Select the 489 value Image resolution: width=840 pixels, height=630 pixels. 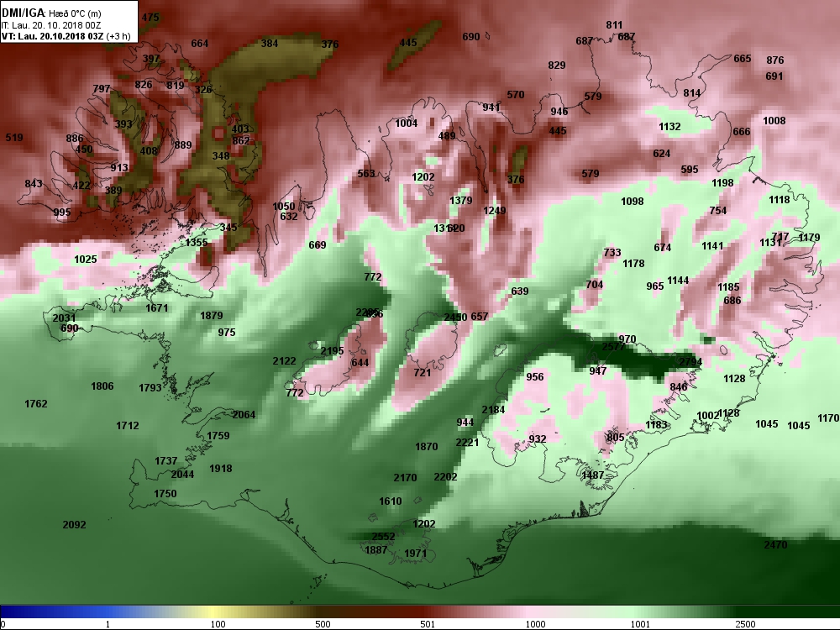tap(447, 136)
